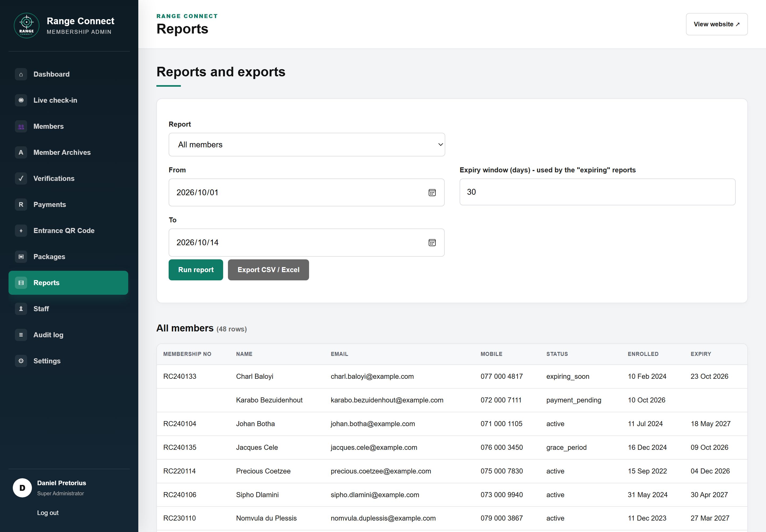
Task: Open Member Archives section
Action: [68, 152]
